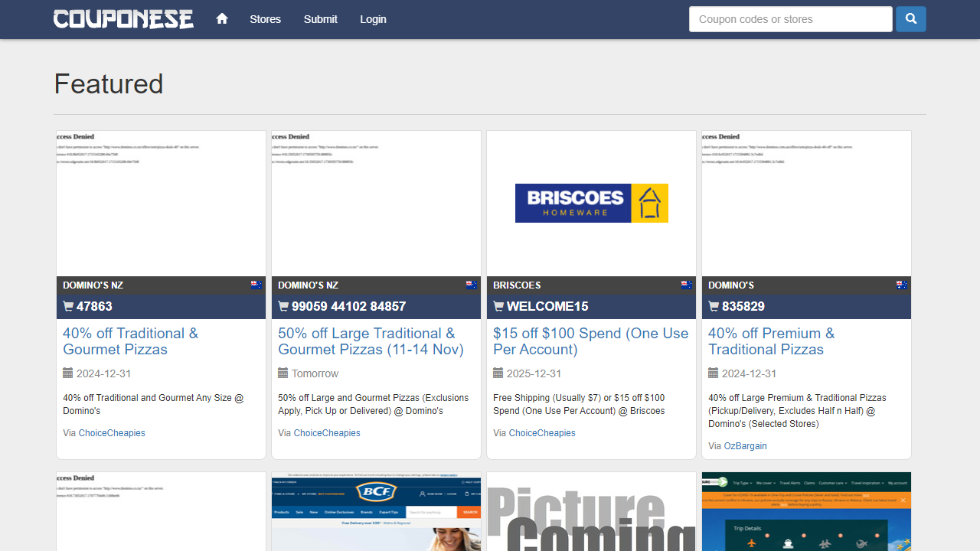Click the magnifier search button
980x551 pixels.
click(x=911, y=19)
